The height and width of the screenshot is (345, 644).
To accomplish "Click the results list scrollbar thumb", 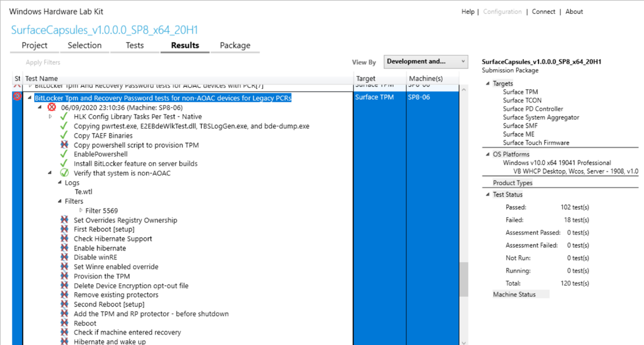I will click(464, 279).
